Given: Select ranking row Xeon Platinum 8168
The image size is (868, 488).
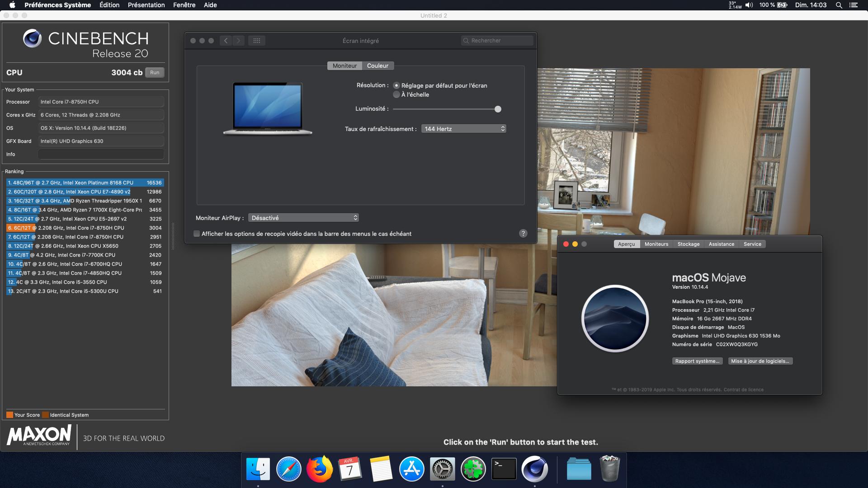Looking at the screenshot, I should pos(85,183).
